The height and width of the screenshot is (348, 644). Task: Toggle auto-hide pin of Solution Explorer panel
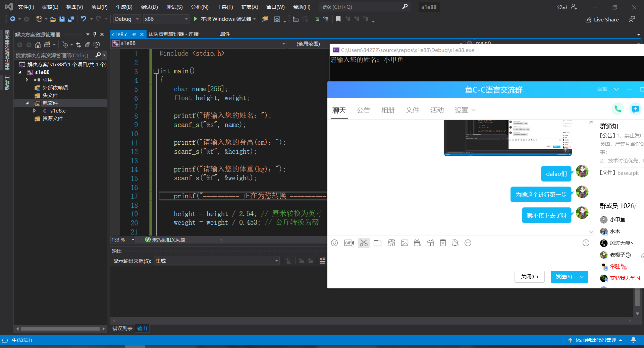point(95,34)
